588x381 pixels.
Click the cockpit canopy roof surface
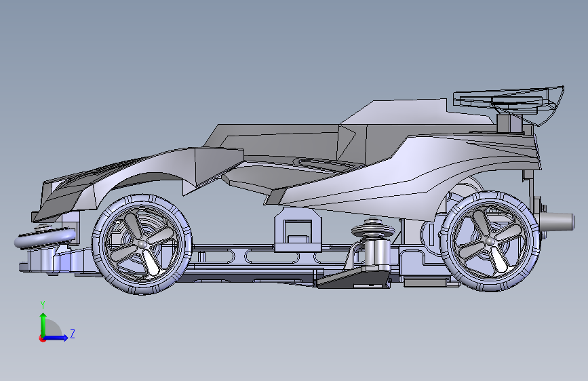click(412, 113)
